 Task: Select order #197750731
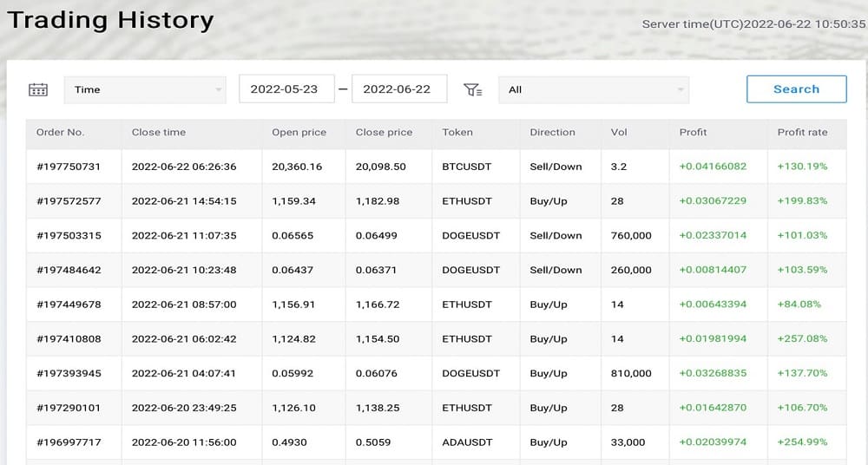click(69, 167)
